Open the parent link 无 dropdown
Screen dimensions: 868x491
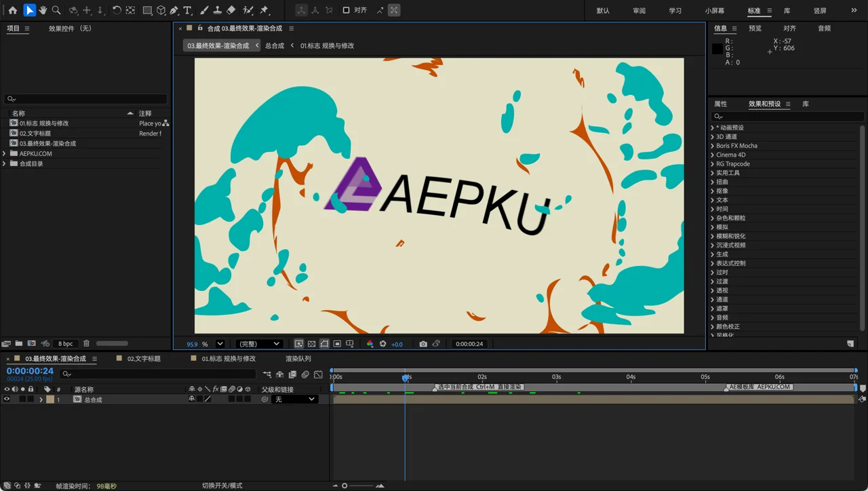(x=294, y=399)
